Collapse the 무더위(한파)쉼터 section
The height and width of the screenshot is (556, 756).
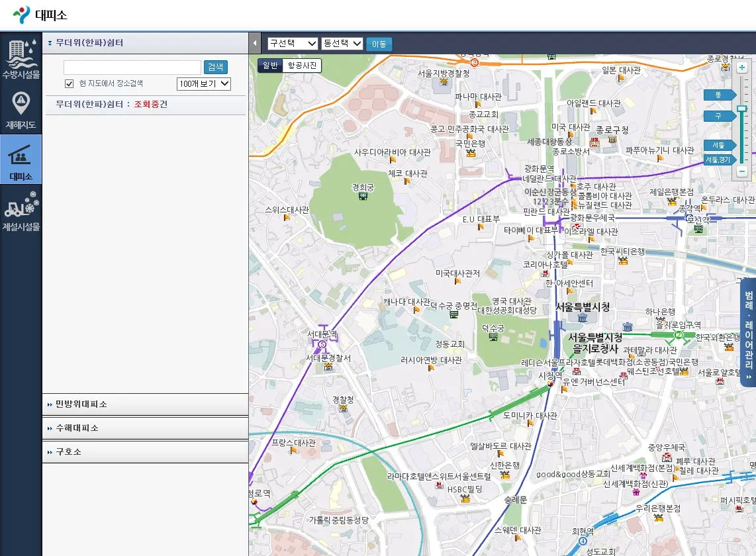[145, 43]
